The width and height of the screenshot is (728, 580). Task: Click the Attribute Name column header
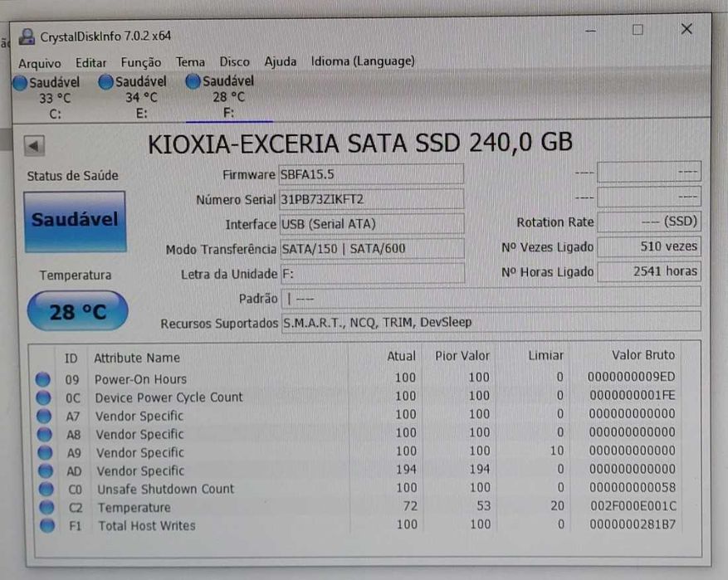(137, 358)
